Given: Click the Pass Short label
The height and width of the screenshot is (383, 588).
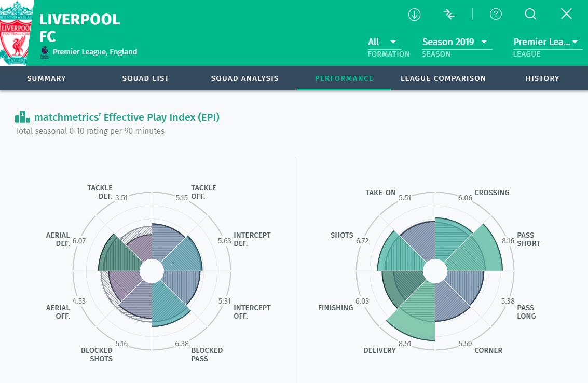Looking at the screenshot, I should point(529,239).
